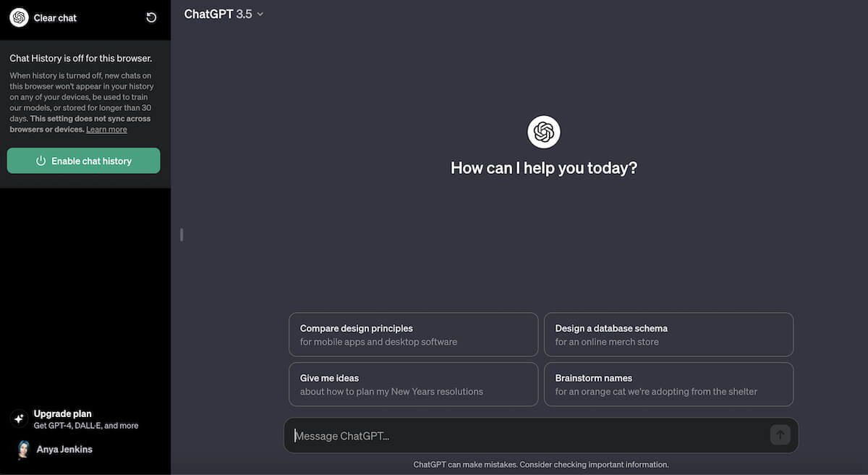Open the Learn more link
868x475 pixels.
tap(106, 130)
